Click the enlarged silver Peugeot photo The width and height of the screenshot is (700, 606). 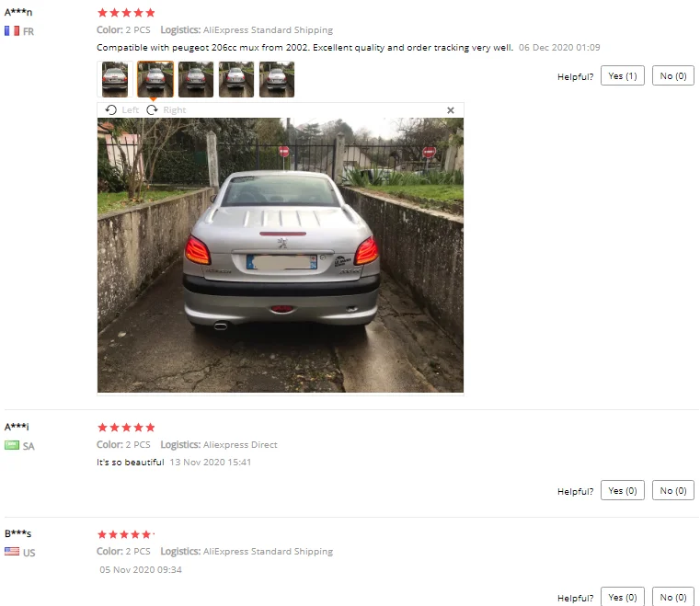[281, 256]
